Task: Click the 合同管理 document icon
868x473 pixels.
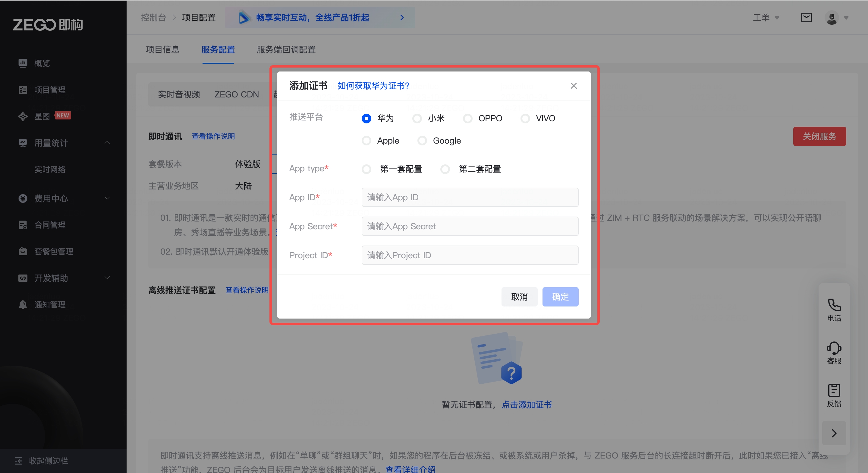Action: point(23,225)
